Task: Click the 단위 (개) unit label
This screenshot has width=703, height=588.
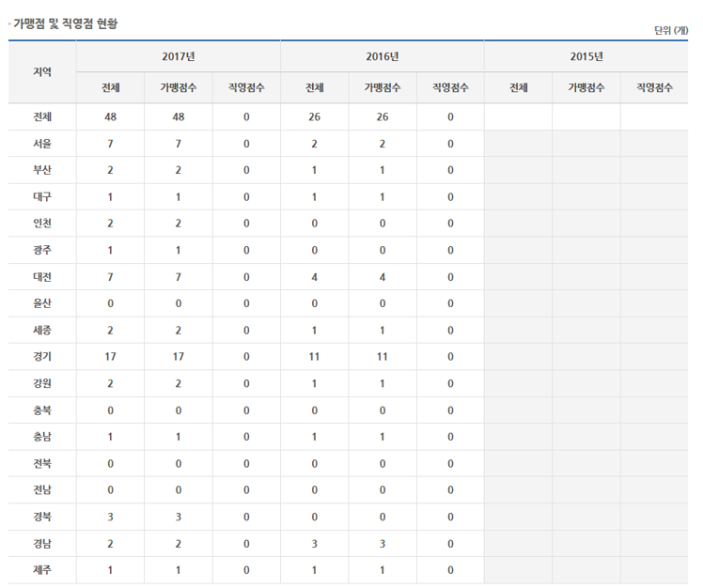Action: pos(671,30)
